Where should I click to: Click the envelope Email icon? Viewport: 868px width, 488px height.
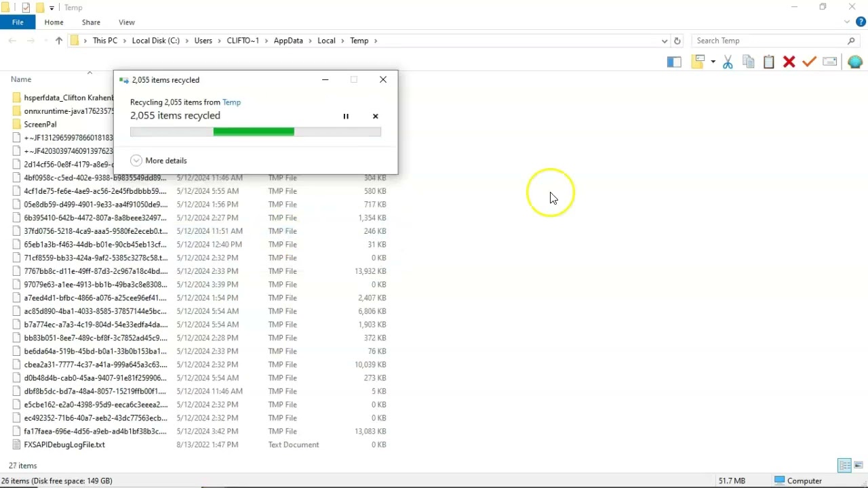pyautogui.click(x=829, y=62)
